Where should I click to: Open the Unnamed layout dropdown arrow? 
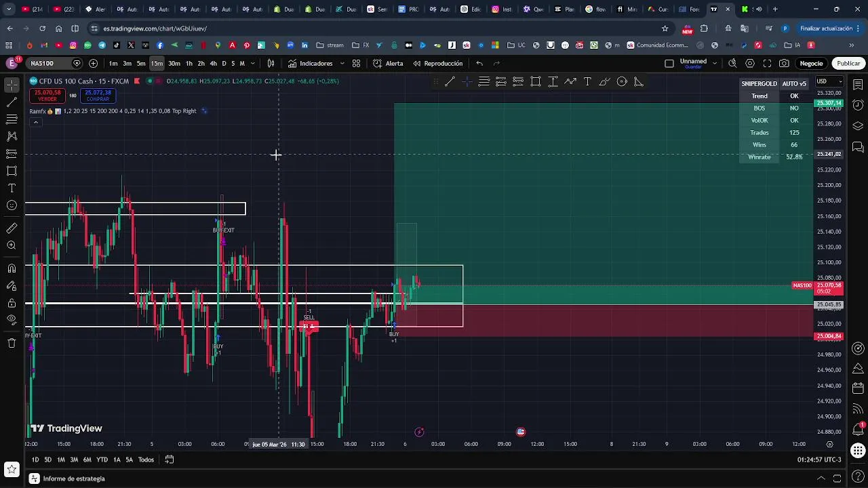tap(715, 63)
